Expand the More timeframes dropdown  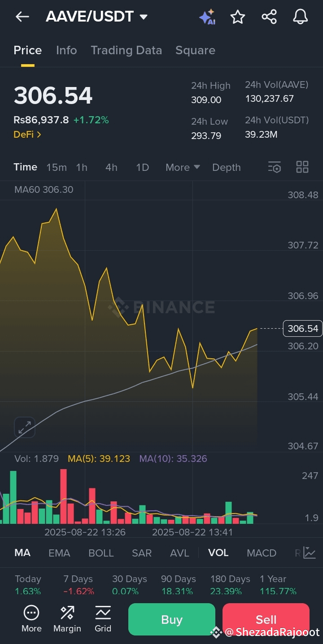(183, 167)
